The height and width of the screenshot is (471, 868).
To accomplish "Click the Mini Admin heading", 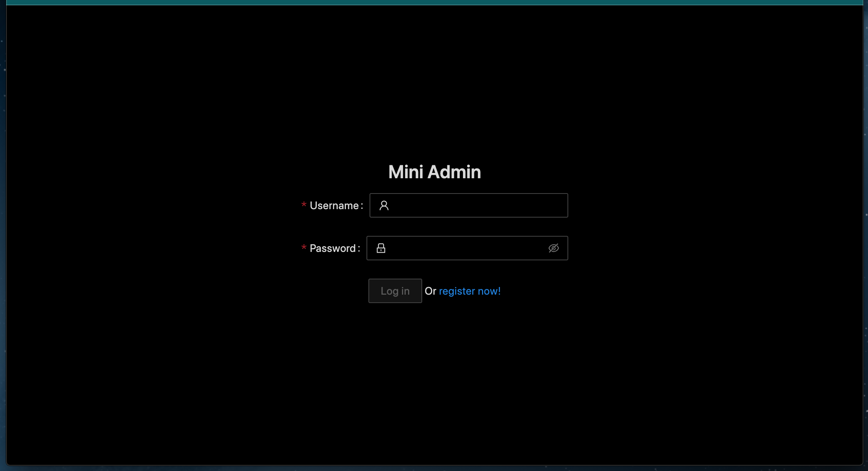I will 434,172.
